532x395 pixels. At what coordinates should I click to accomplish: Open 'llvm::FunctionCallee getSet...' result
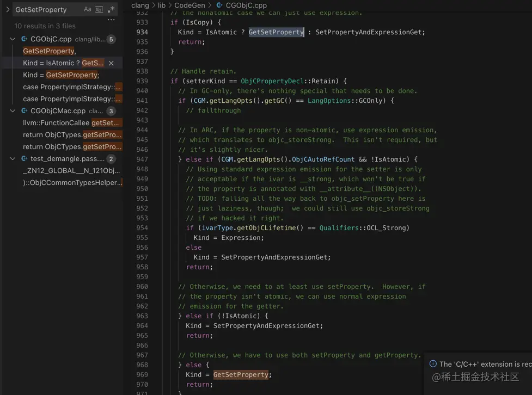click(x=63, y=123)
